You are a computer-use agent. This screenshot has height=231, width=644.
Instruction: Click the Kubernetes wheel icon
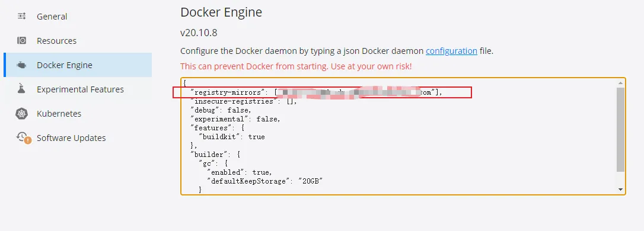click(22, 114)
